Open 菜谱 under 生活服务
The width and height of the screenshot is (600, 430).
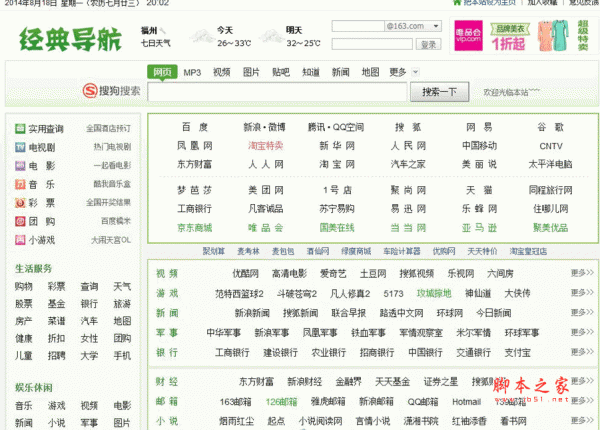pyautogui.click(x=56, y=321)
